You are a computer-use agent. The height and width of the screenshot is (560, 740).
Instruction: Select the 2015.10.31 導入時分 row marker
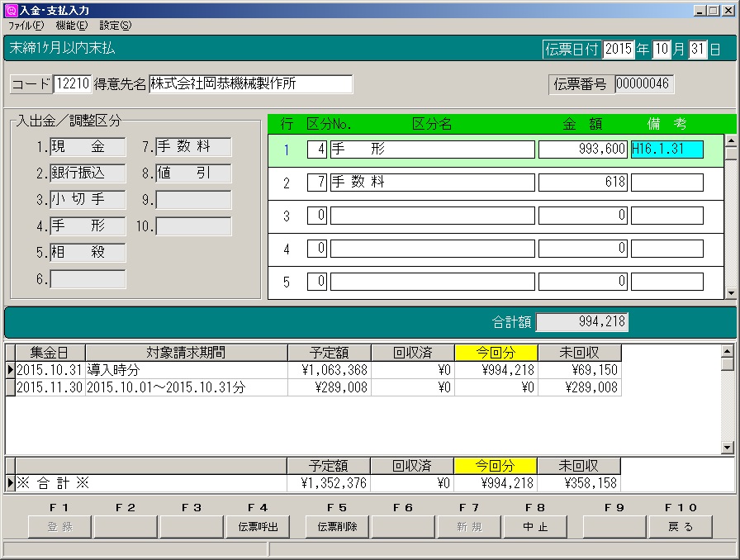pos(11,370)
